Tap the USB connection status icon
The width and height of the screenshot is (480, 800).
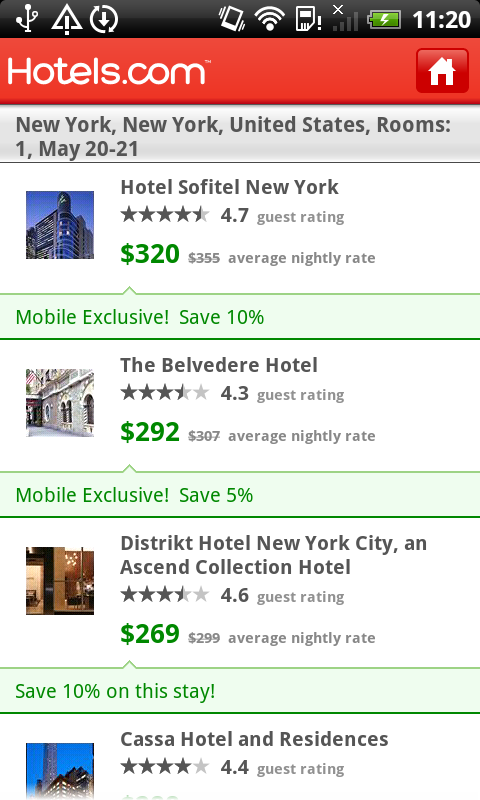(x=27, y=19)
